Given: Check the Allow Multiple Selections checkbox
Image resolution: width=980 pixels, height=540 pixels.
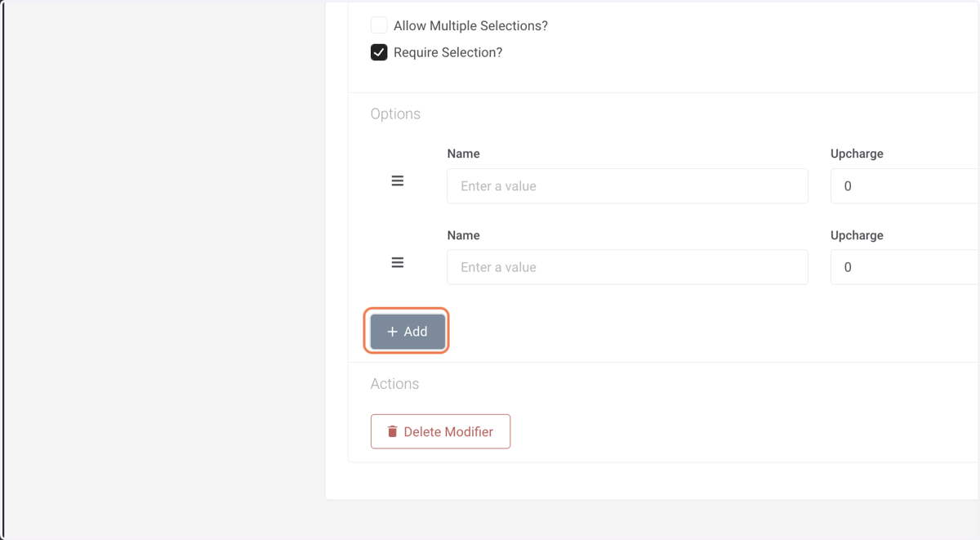Looking at the screenshot, I should pyautogui.click(x=379, y=25).
